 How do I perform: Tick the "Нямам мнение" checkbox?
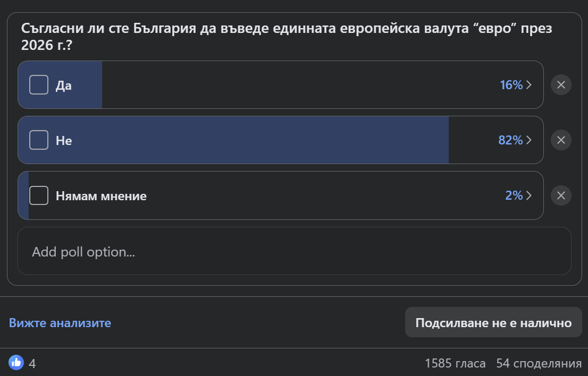(39, 195)
